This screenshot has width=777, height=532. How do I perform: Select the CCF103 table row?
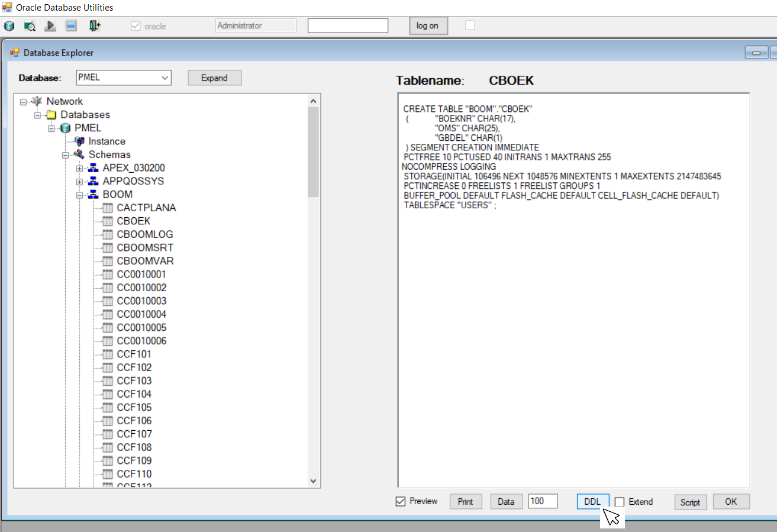click(134, 381)
